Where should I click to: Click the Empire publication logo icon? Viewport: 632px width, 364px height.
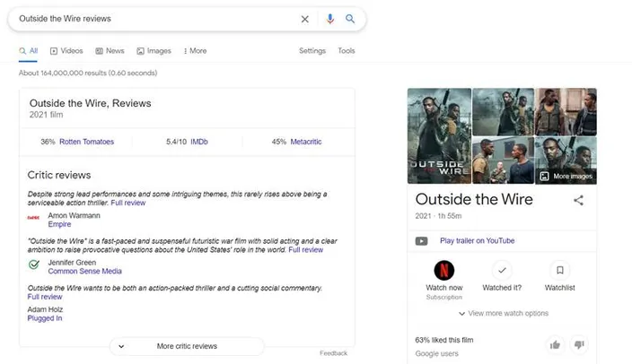(x=33, y=218)
